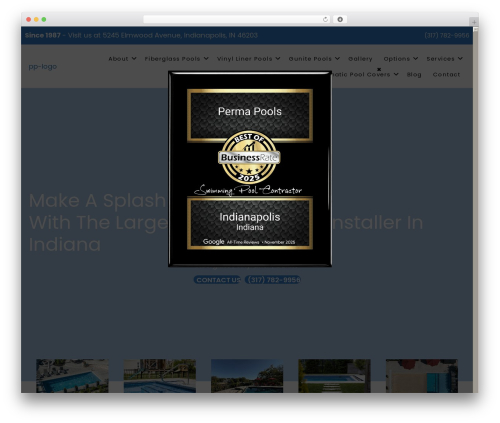Click the red close window button
This screenshot has width=500, height=423.
(29, 19)
